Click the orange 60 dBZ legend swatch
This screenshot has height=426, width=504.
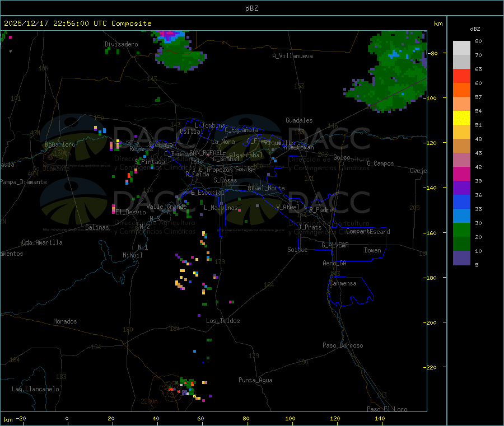click(x=461, y=90)
